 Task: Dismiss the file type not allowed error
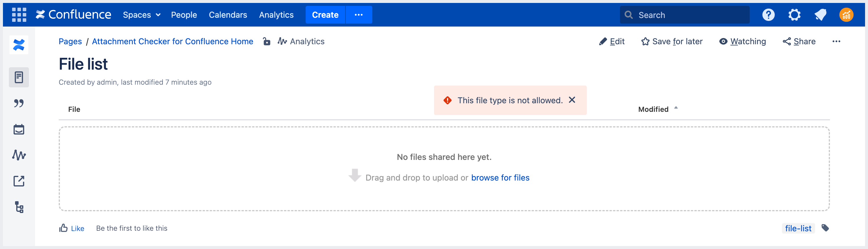[572, 100]
